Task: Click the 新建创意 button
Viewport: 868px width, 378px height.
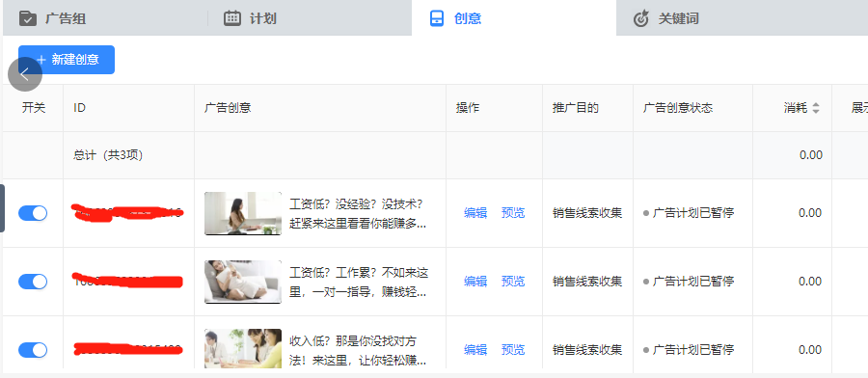Action: click(x=67, y=60)
